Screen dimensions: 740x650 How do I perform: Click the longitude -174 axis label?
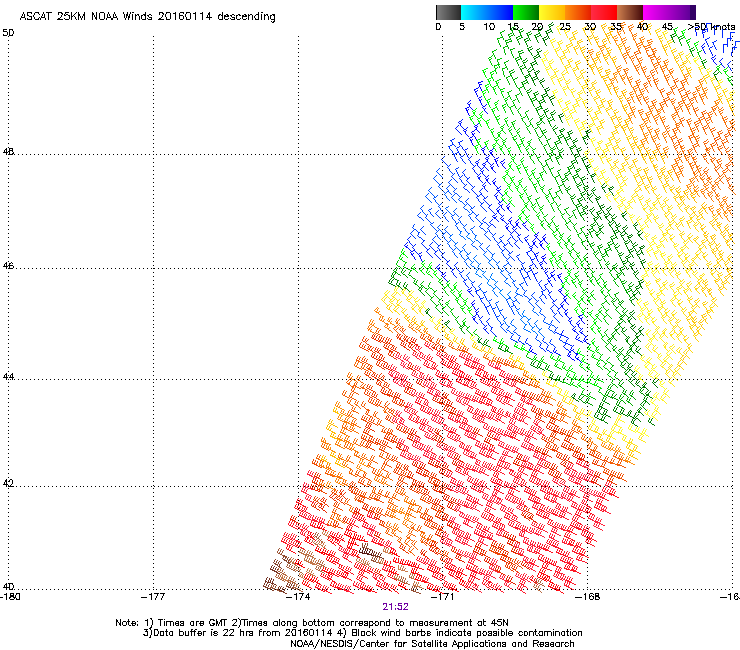pos(298,597)
